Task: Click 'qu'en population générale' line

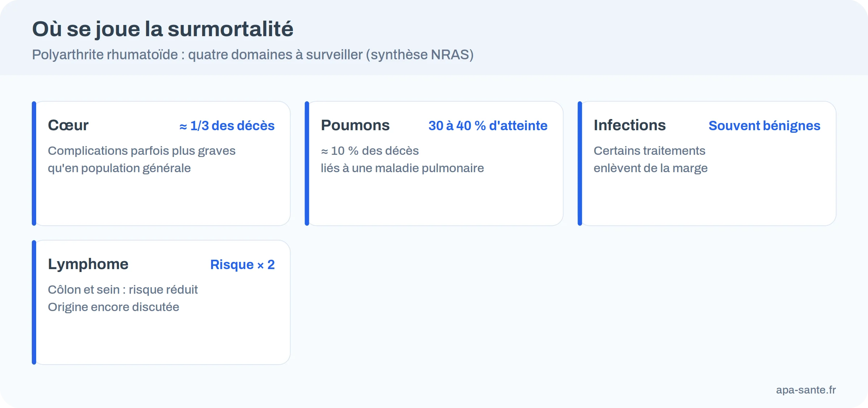Action: point(119,168)
